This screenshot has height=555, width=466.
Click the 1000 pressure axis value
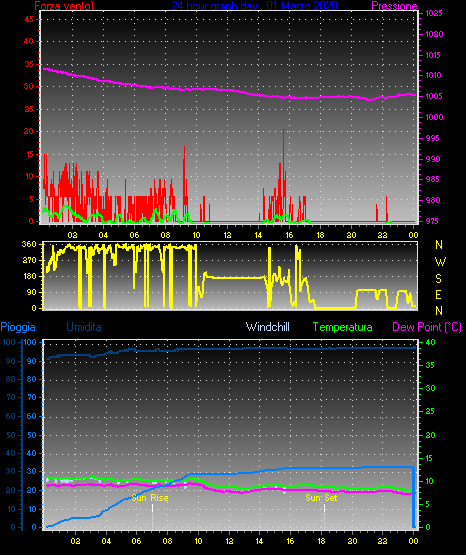tap(434, 117)
